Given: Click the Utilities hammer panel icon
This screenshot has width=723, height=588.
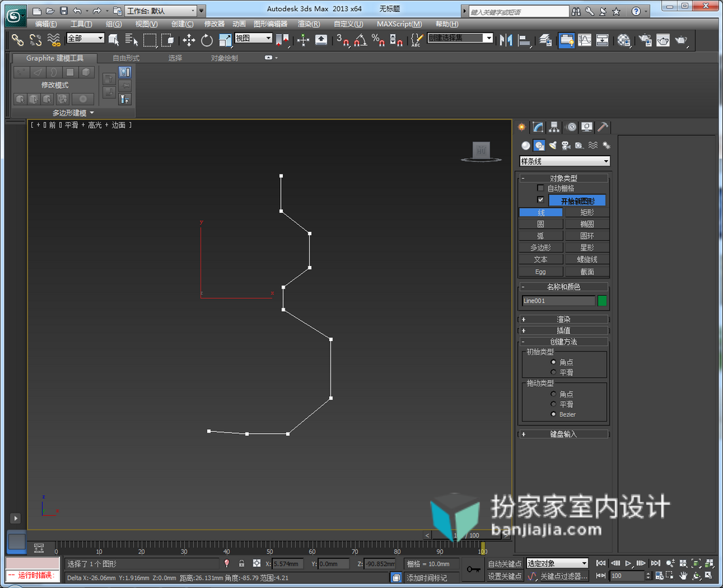Looking at the screenshot, I should point(603,127).
